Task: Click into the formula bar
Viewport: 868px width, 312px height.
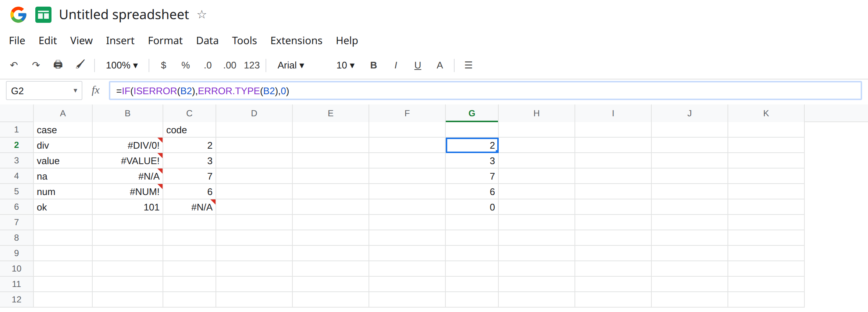Action: click(x=485, y=91)
